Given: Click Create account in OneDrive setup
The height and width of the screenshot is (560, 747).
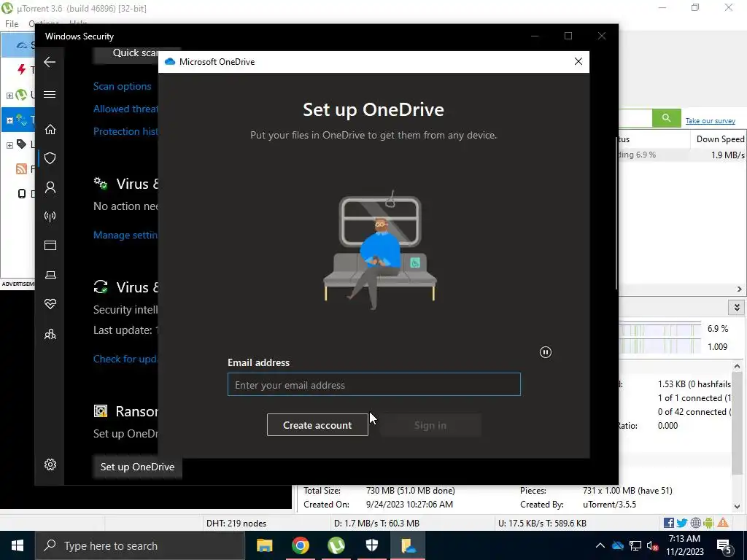Looking at the screenshot, I should coord(317,425).
